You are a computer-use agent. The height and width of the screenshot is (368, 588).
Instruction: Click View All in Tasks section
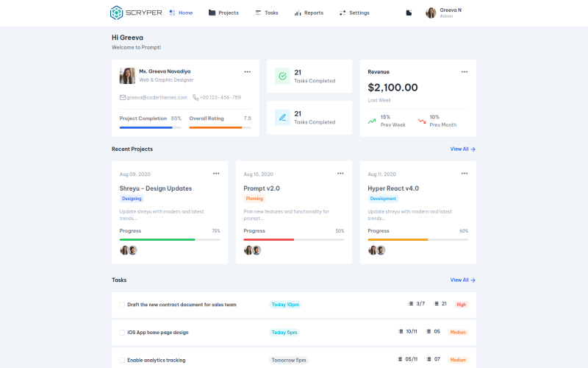click(x=462, y=280)
